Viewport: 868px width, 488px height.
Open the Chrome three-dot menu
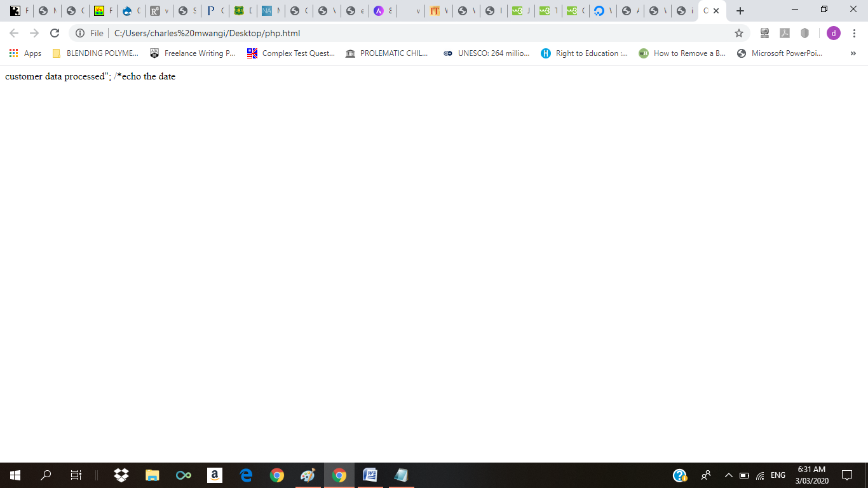[854, 33]
